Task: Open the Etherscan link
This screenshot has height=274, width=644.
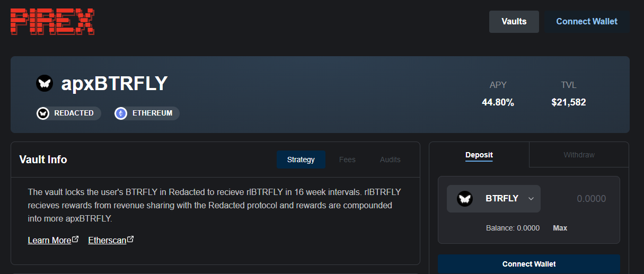Action: (107, 240)
